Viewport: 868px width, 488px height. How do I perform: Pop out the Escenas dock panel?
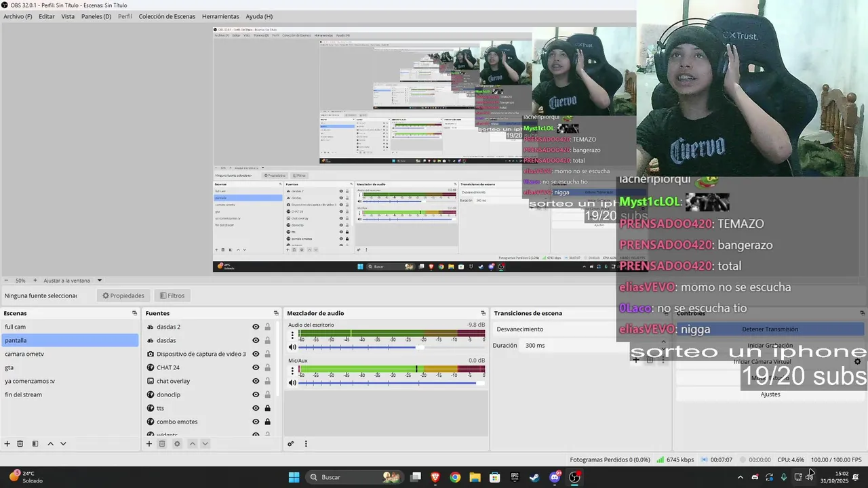[x=134, y=313]
